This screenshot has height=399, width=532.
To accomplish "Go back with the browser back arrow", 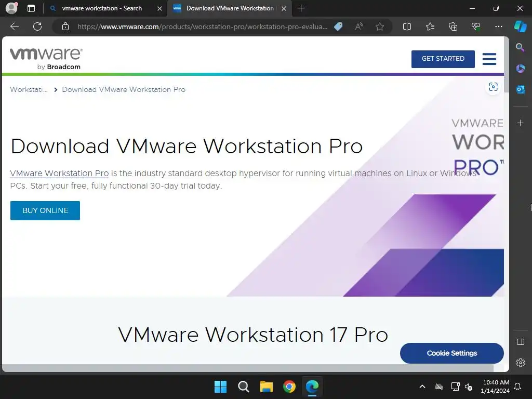I will tap(15, 26).
